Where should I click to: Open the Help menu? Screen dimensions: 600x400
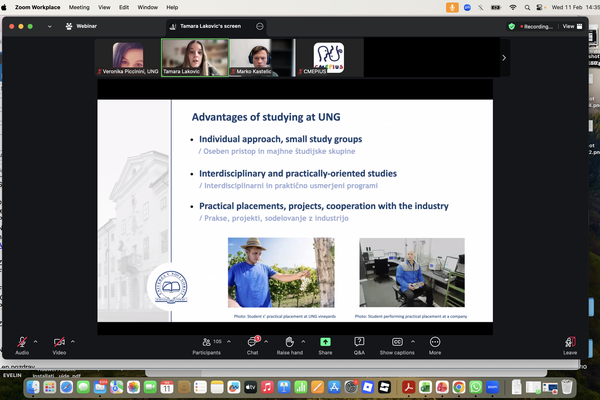(x=172, y=7)
